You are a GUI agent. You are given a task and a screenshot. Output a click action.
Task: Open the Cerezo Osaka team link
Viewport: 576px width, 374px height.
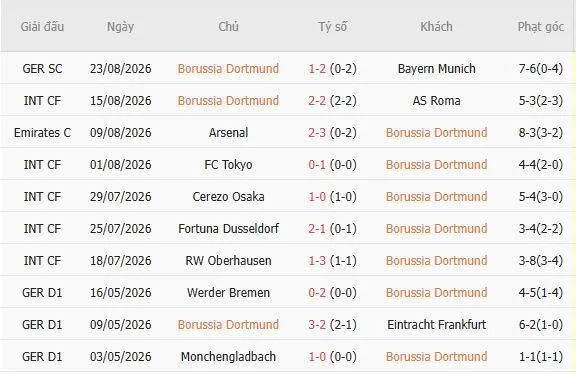[x=228, y=197]
